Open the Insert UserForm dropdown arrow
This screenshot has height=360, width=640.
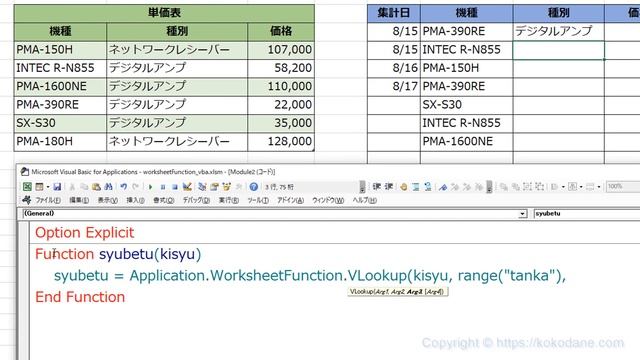point(48,187)
